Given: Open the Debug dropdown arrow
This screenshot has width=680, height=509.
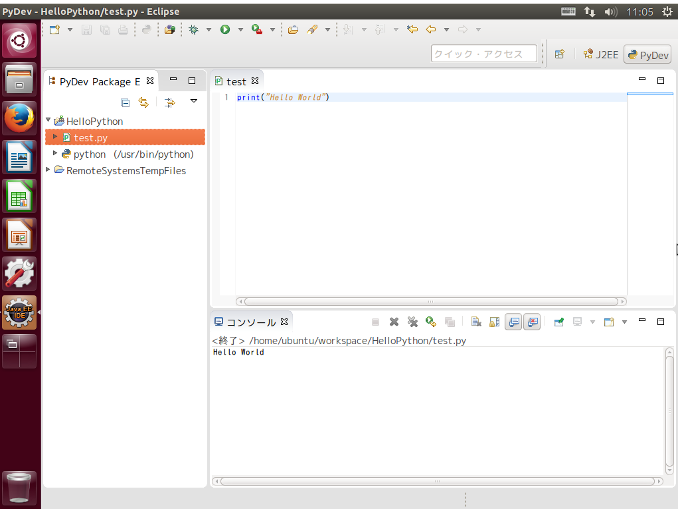Looking at the screenshot, I should click(x=209, y=29).
